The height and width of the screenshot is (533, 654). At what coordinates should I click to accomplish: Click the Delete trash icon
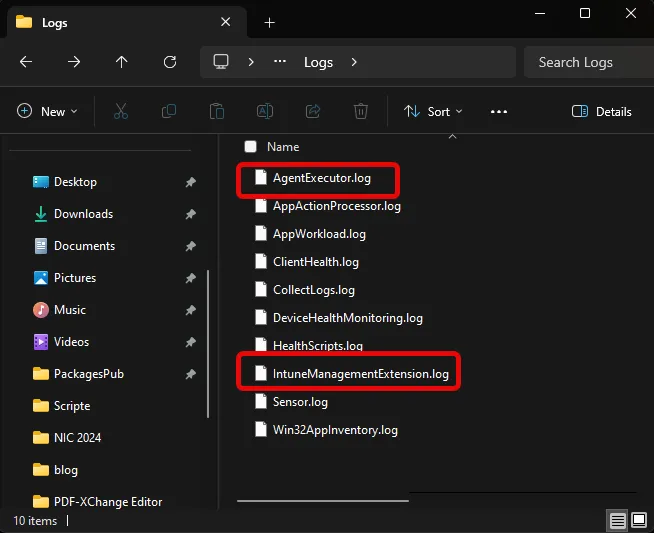pos(361,111)
